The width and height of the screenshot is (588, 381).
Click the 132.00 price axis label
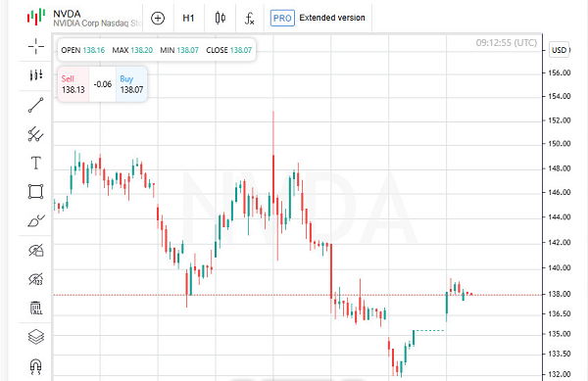560,374
